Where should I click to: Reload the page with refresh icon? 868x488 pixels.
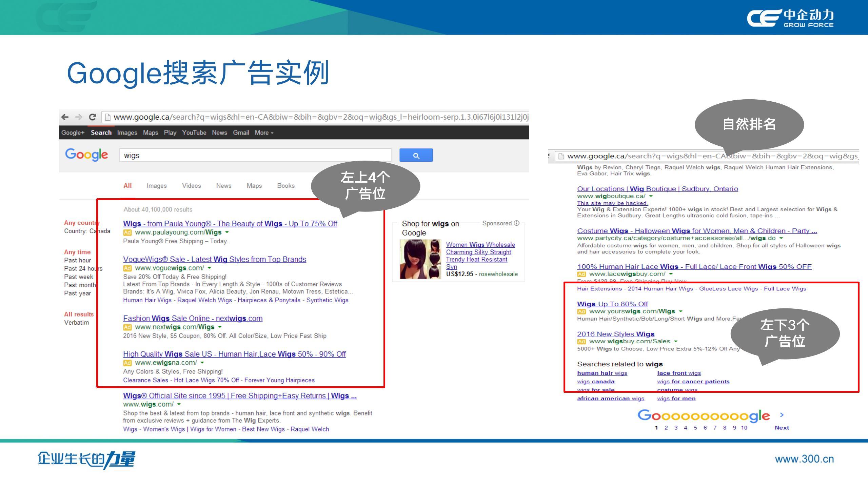click(x=92, y=117)
